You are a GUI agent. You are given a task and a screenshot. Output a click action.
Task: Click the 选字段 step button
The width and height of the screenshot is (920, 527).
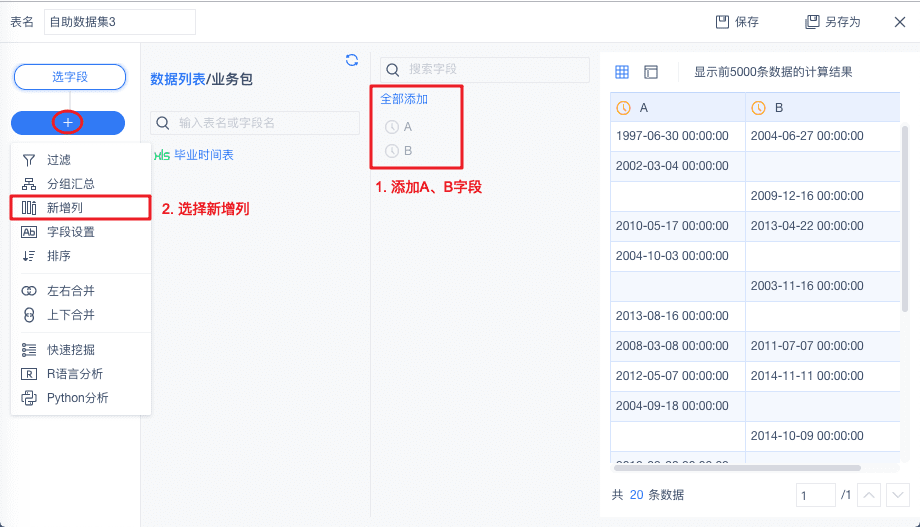(70, 77)
